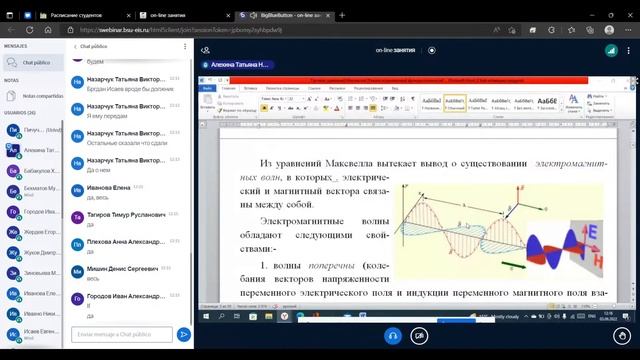
Task: Hide the Chat público panel with back arrow
Action: [x=75, y=47]
